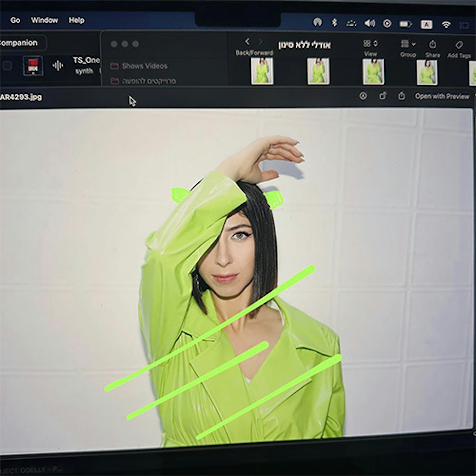This screenshot has width=476, height=476.
Task: Click the Finder Share toolbar icon
Action: coord(433,44)
